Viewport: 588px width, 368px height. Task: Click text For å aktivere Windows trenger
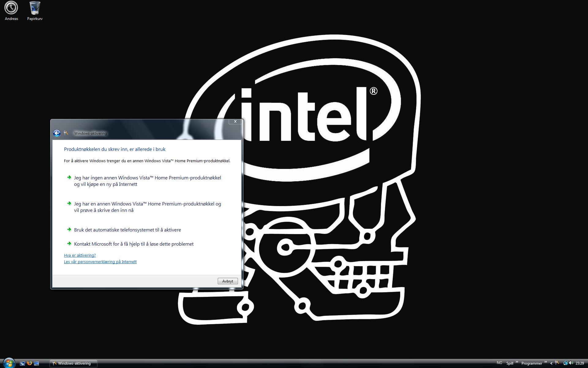pyautogui.click(x=147, y=161)
